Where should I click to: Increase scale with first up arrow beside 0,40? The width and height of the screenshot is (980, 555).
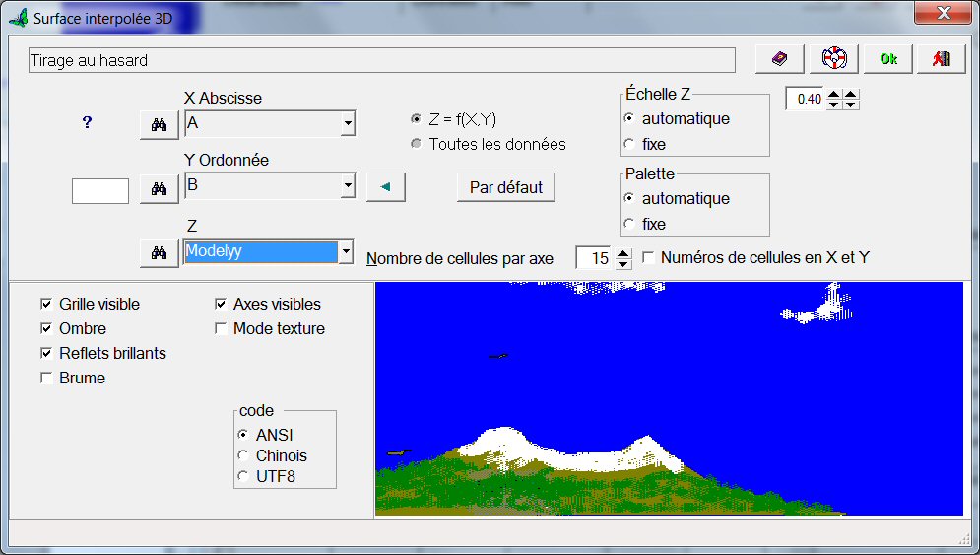(x=834, y=94)
